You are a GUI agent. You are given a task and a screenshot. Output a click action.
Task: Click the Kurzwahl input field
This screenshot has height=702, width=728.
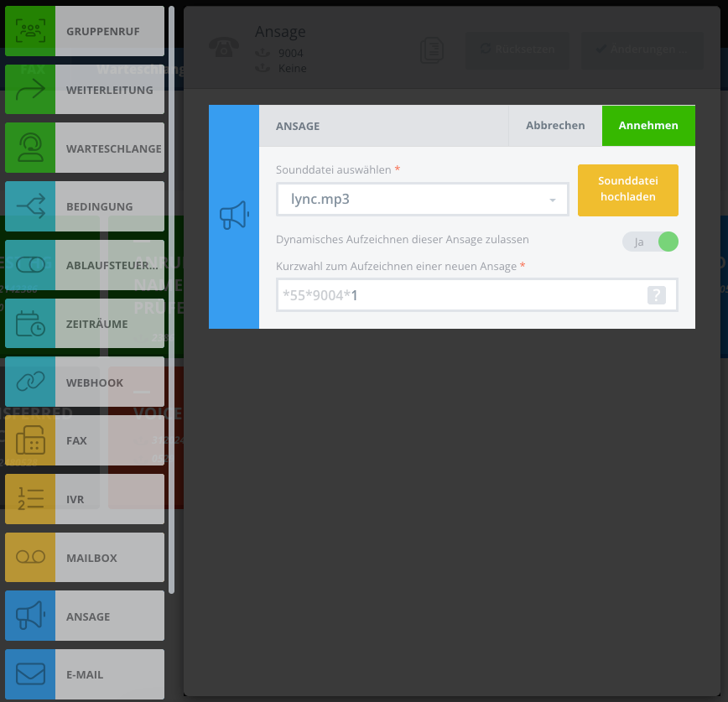(x=477, y=295)
